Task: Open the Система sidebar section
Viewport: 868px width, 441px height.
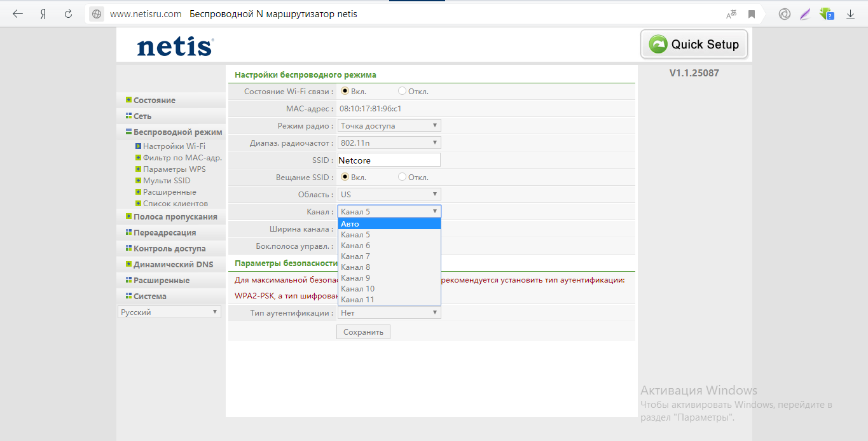Action: (150, 297)
